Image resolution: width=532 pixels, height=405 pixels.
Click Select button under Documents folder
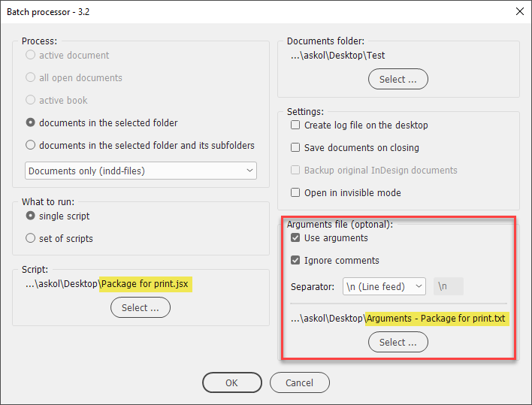(398, 79)
